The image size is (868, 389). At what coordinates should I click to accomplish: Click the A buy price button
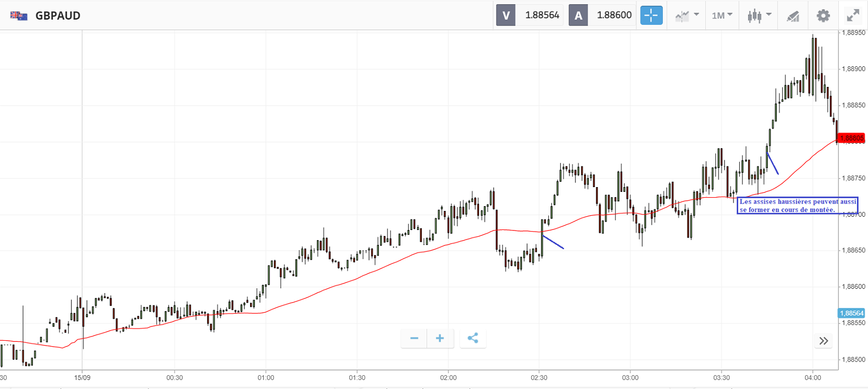pyautogui.click(x=578, y=15)
